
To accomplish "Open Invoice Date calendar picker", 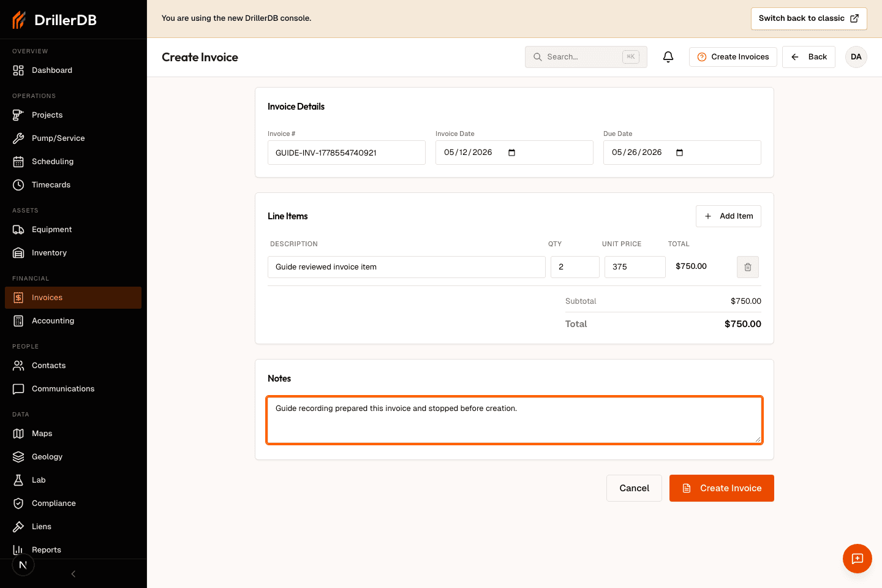I will (511, 153).
